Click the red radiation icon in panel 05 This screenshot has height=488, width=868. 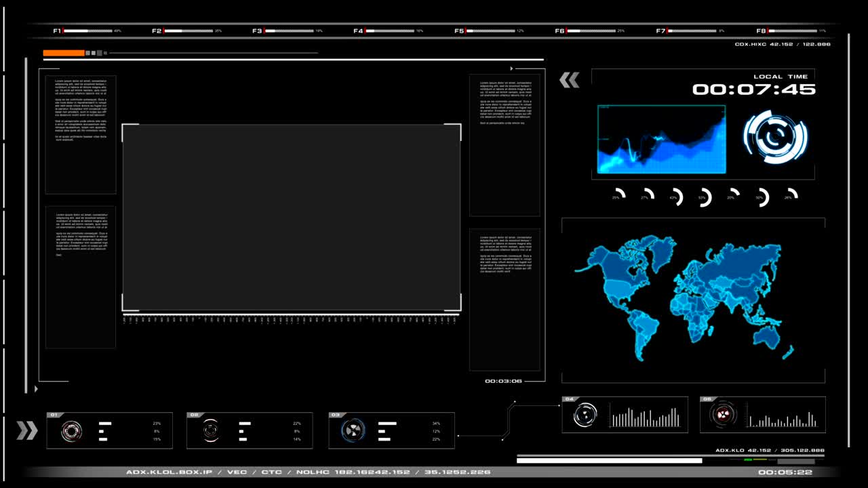pyautogui.click(x=724, y=414)
